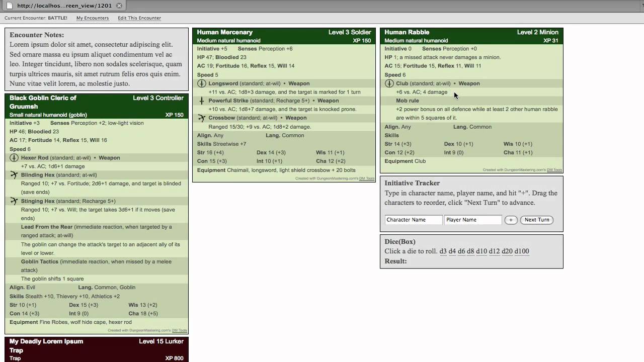Roll the d8 die
This screenshot has height=362, width=644.
click(470, 251)
